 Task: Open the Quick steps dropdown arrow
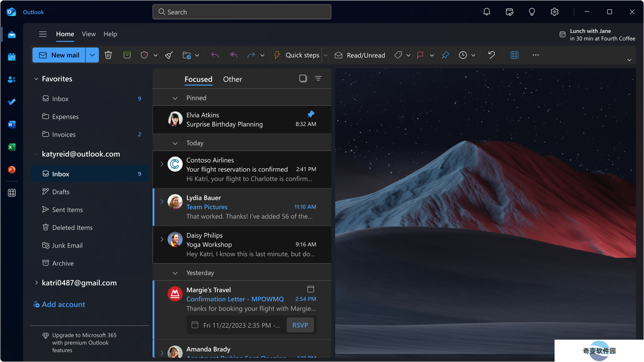[x=326, y=55]
